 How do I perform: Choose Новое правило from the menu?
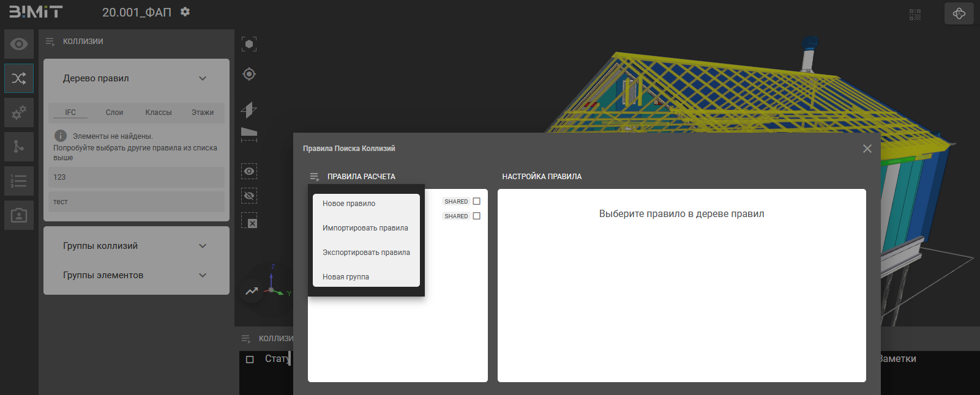(349, 204)
